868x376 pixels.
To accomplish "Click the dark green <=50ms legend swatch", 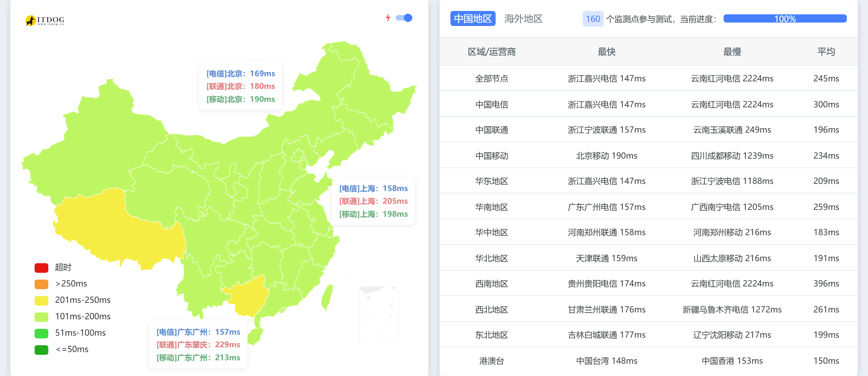I will [x=41, y=350].
